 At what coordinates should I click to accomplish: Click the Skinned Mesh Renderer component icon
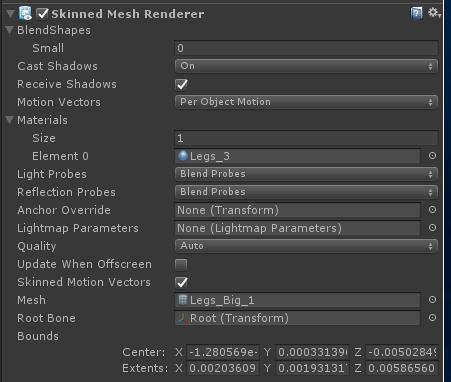(x=25, y=13)
